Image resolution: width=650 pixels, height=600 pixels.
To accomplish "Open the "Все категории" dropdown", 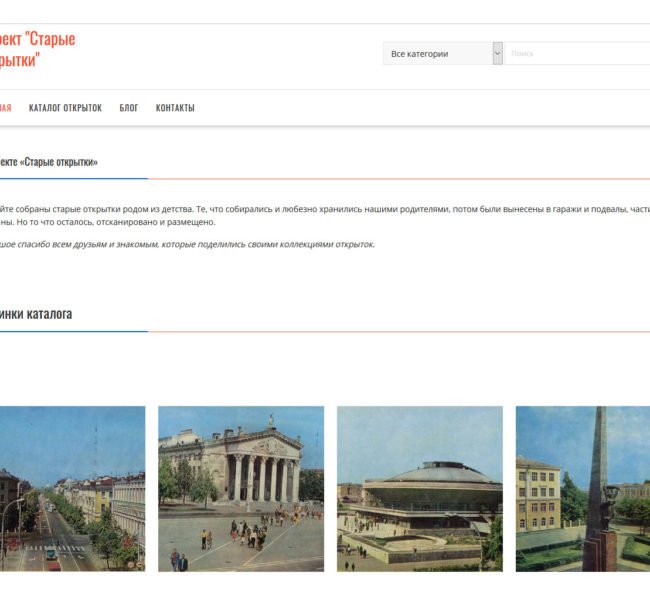I will (443, 53).
